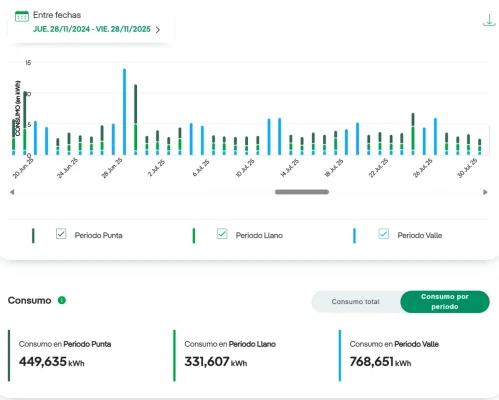
Task: Click the Periodo Llano legend label
Action: coord(259,235)
